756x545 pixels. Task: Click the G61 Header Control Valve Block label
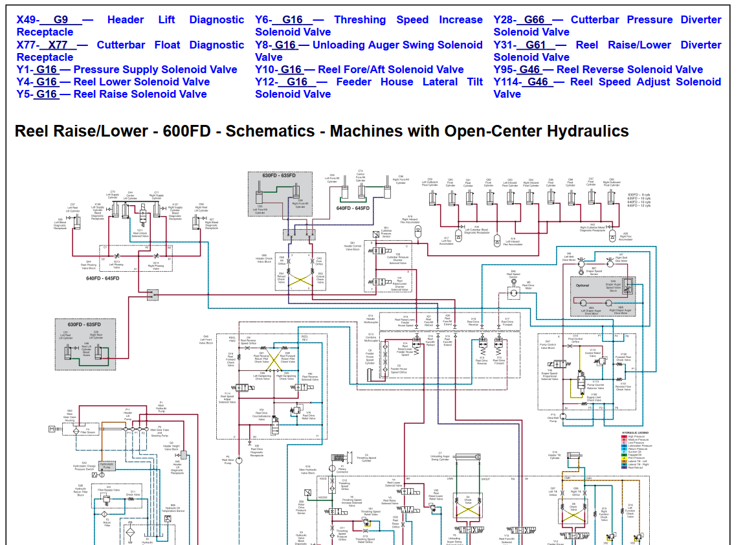click(352, 246)
